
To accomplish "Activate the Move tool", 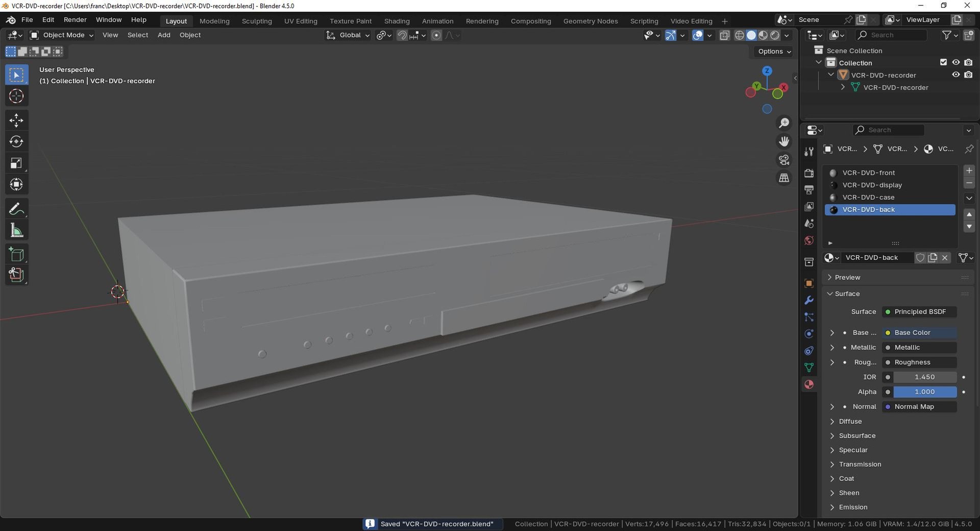I will 16,120.
